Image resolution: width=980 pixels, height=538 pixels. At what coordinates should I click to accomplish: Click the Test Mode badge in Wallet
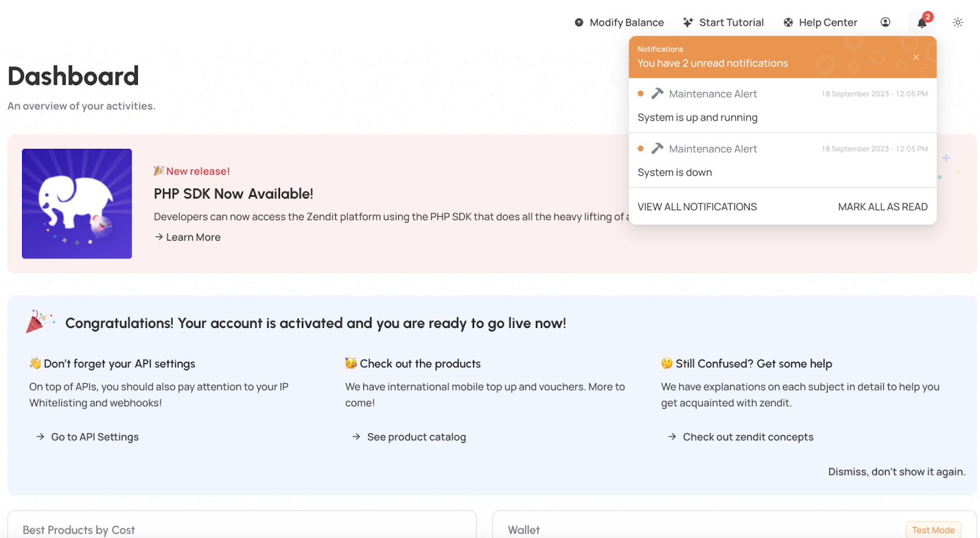[933, 530]
